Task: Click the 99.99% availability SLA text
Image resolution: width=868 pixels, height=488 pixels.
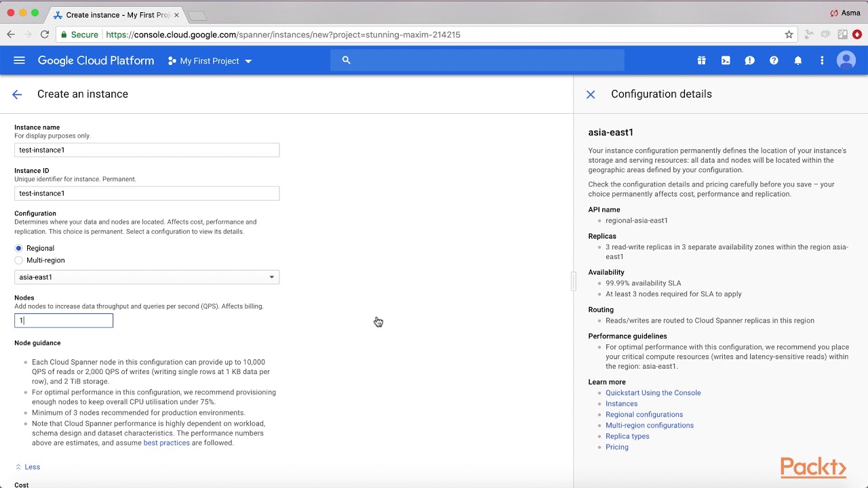Action: 644,283
